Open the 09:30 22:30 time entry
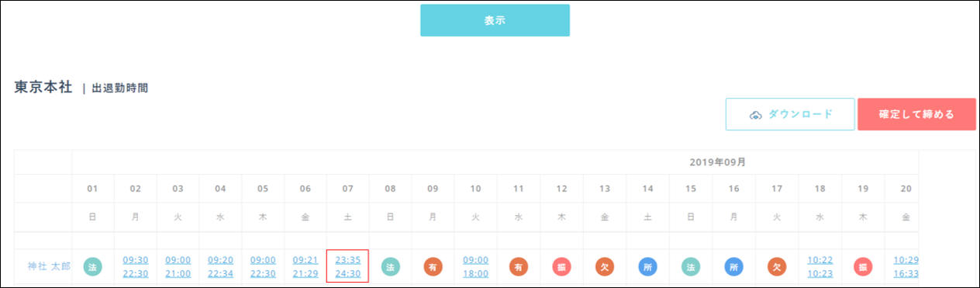The width and height of the screenshot is (980, 288). point(136,267)
